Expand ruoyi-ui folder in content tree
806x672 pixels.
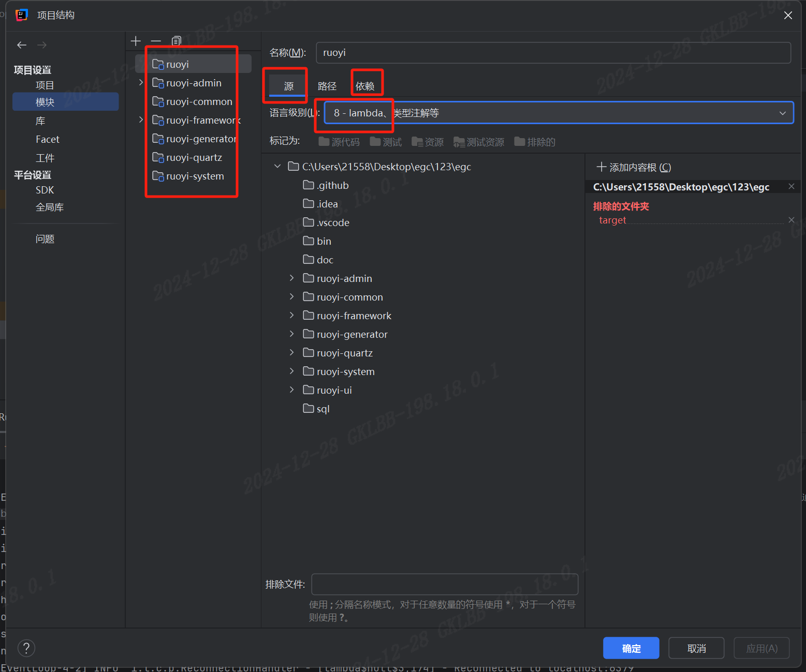292,390
